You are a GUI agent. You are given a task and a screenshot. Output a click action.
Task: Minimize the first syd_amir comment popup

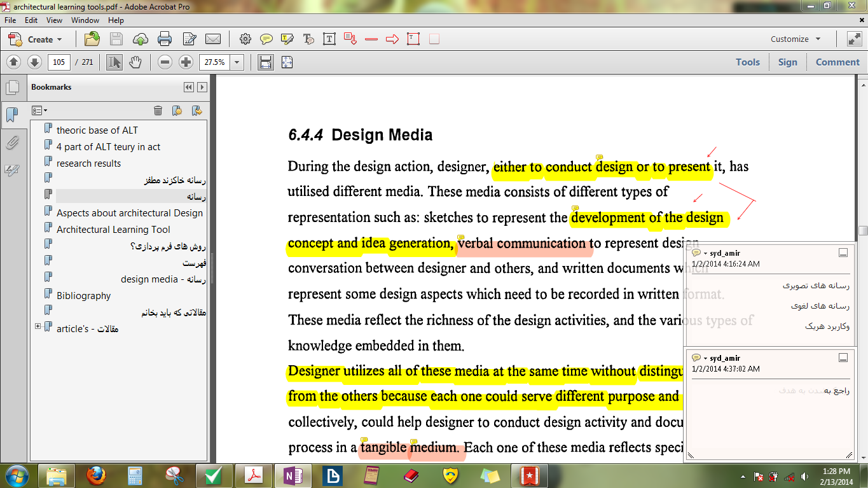[843, 253]
